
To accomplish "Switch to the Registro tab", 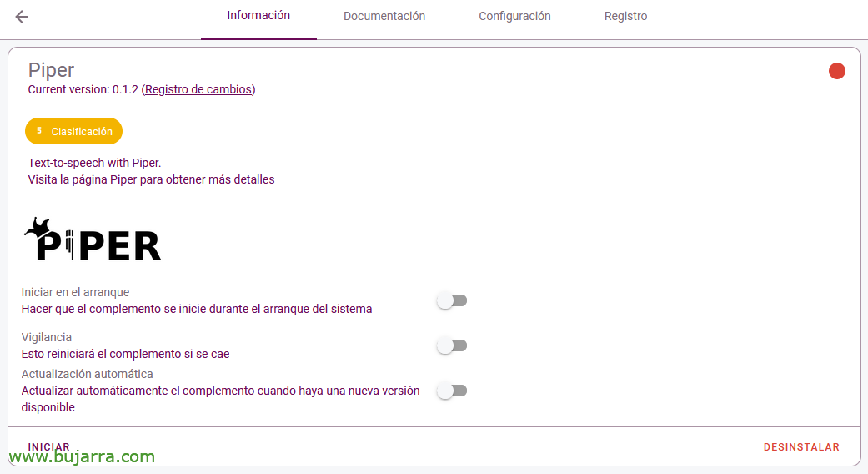I will coord(625,16).
